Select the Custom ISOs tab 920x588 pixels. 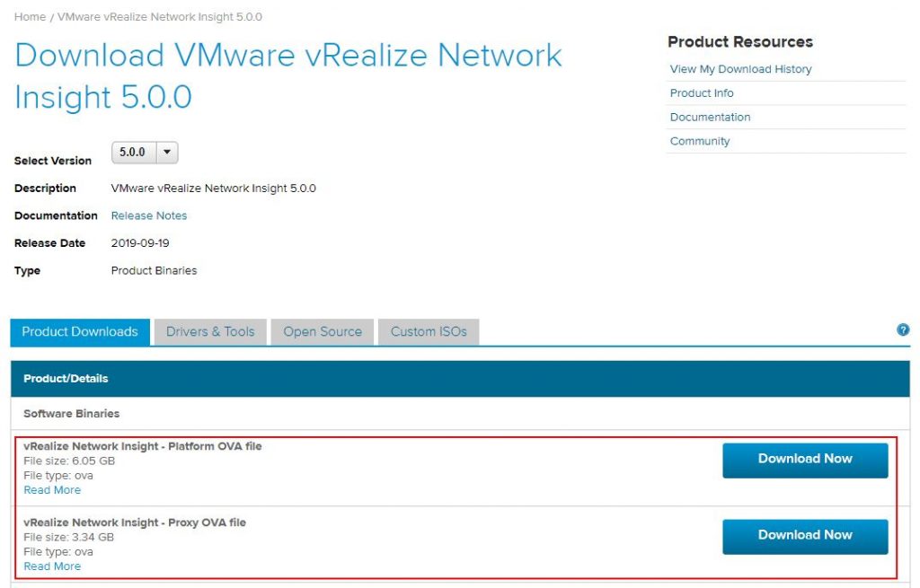tap(429, 332)
